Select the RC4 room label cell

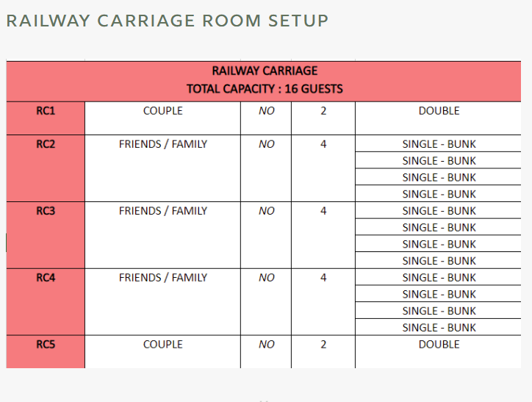coord(46,302)
